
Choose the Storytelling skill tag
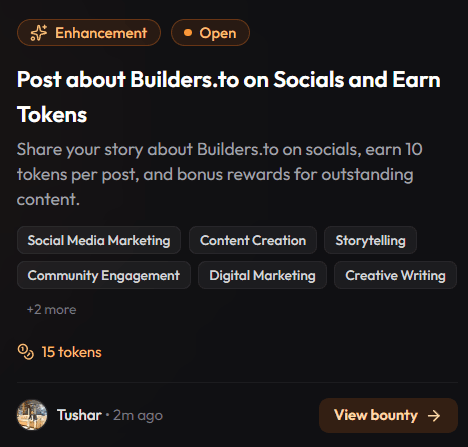point(370,240)
